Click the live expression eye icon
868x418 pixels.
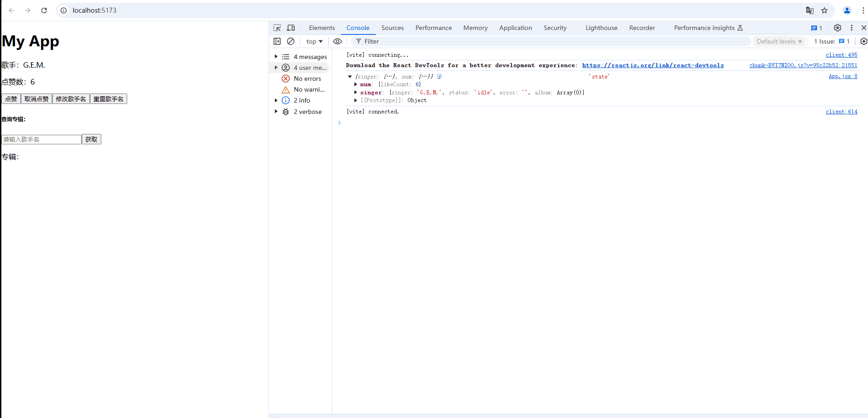(337, 41)
